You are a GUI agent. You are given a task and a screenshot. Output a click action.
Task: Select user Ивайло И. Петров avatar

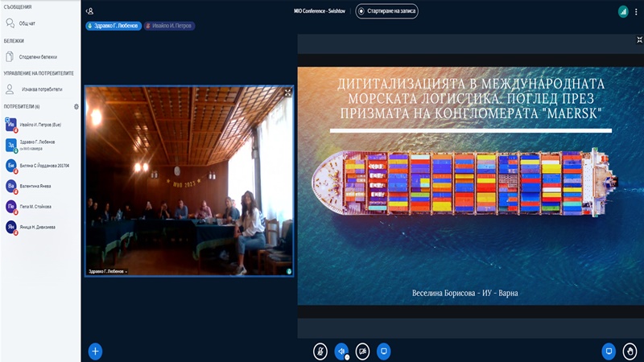click(x=11, y=125)
